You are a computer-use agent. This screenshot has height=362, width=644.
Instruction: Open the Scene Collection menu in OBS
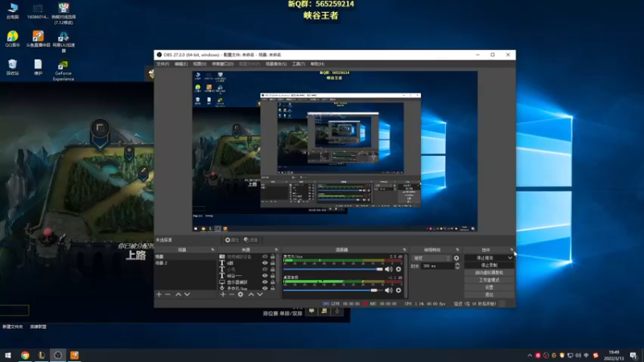[276, 64]
